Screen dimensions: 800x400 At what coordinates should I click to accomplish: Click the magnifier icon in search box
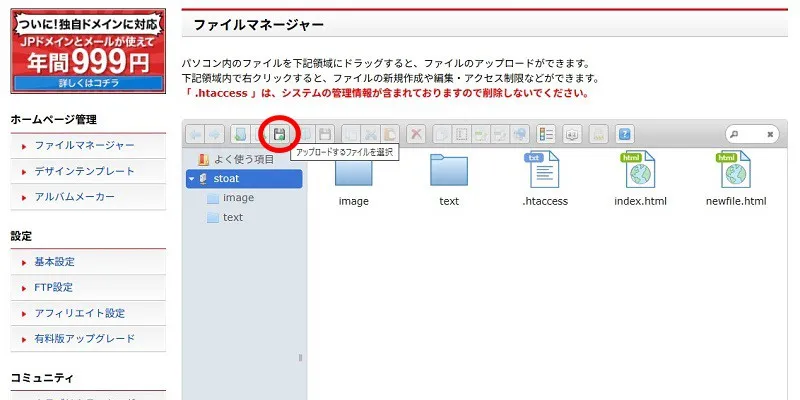pos(734,135)
